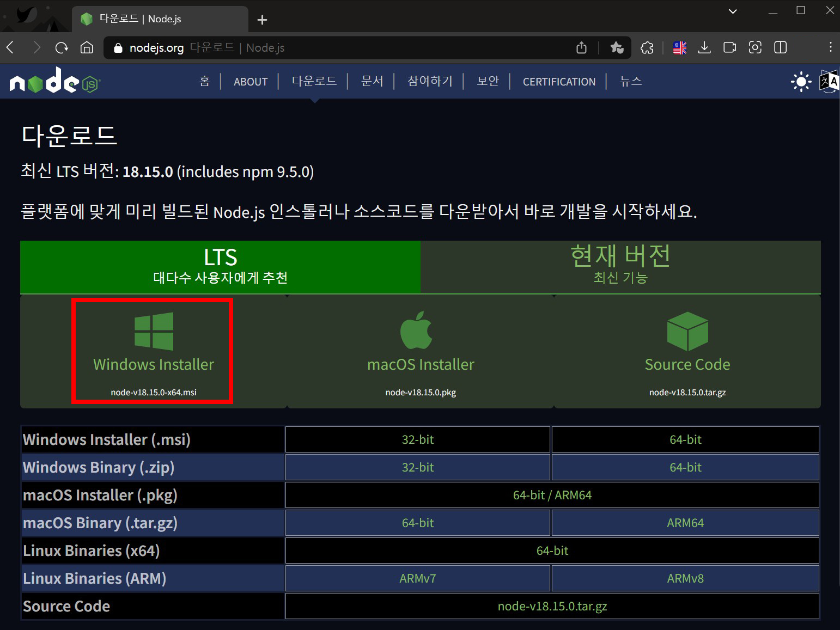Click the Source Code box icon
Screen dimensions: 840x630
tap(687, 331)
